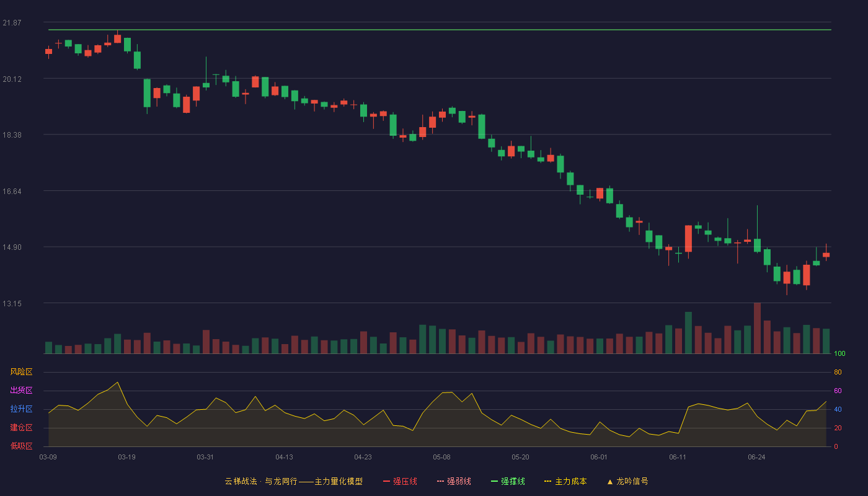Image resolution: width=868 pixels, height=496 pixels.
Task: Click the 03-09 date label
Action: 48,457
